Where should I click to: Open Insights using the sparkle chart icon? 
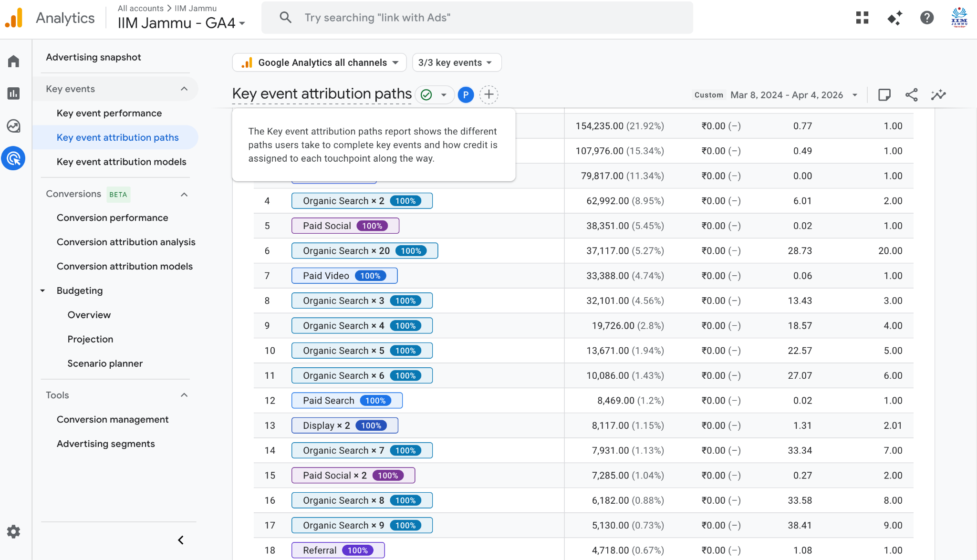click(938, 94)
